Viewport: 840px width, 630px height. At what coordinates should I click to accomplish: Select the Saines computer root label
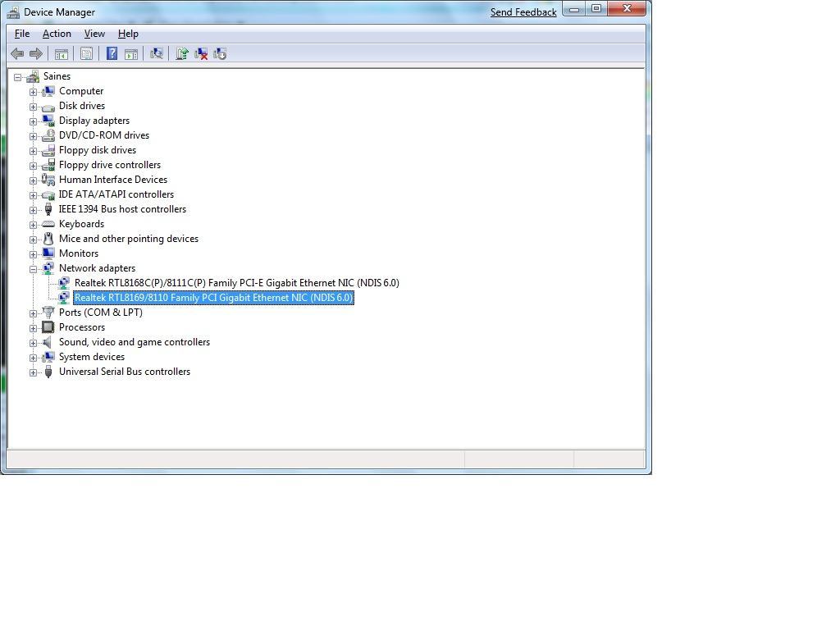click(x=57, y=76)
